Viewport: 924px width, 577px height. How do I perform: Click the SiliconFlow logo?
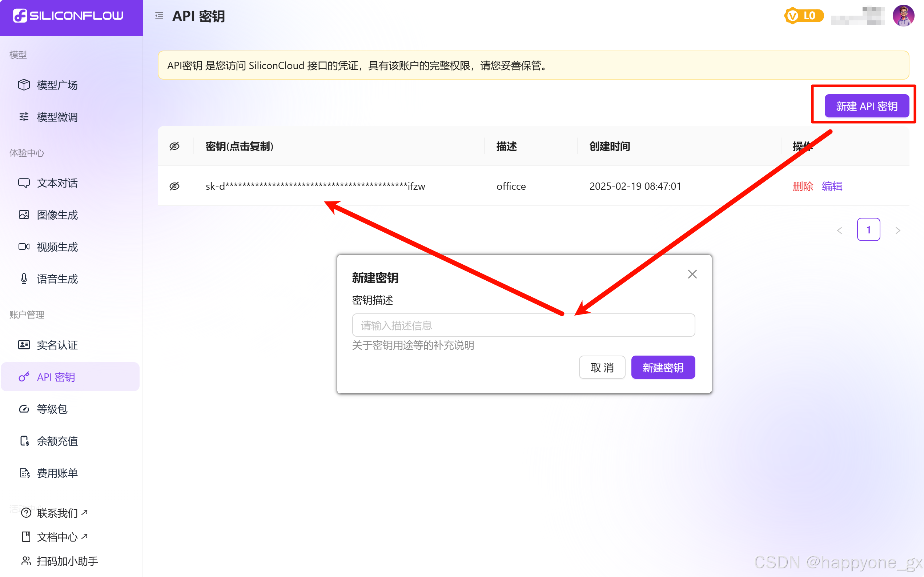click(x=68, y=16)
